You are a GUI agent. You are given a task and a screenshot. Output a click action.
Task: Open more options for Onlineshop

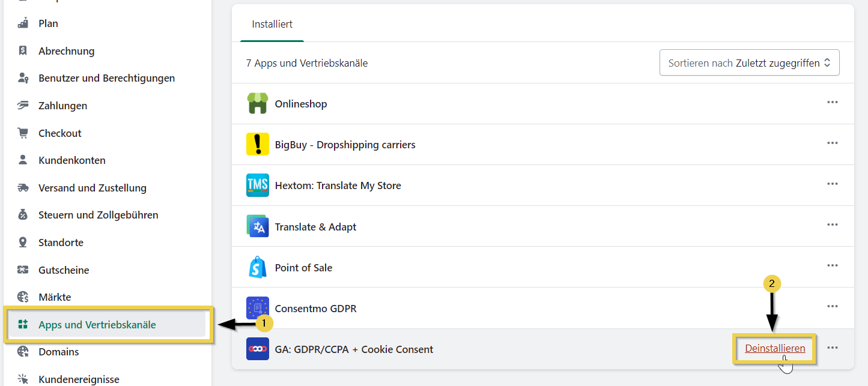pyautogui.click(x=832, y=103)
